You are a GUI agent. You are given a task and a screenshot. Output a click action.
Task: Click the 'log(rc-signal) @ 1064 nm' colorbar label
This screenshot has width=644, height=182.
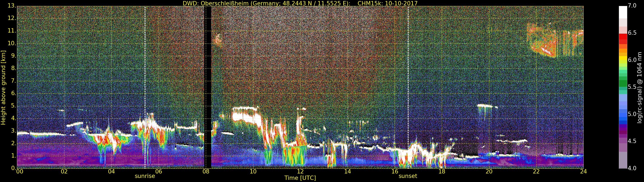639,88
